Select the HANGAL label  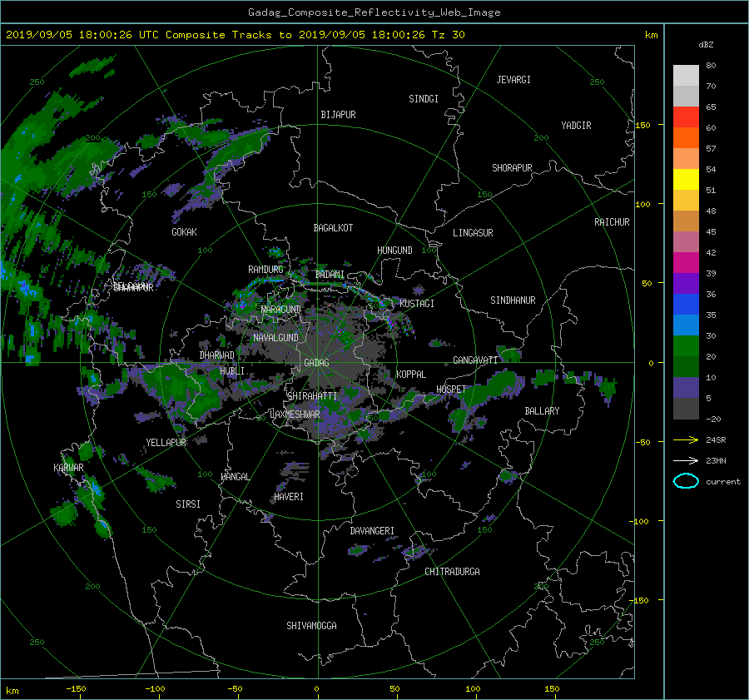235,477
